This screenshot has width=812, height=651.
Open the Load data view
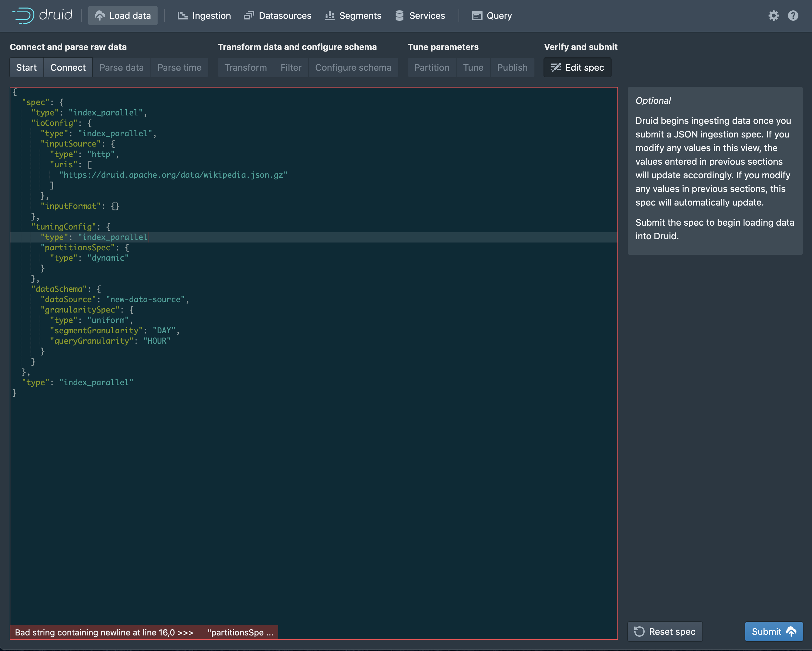point(123,16)
